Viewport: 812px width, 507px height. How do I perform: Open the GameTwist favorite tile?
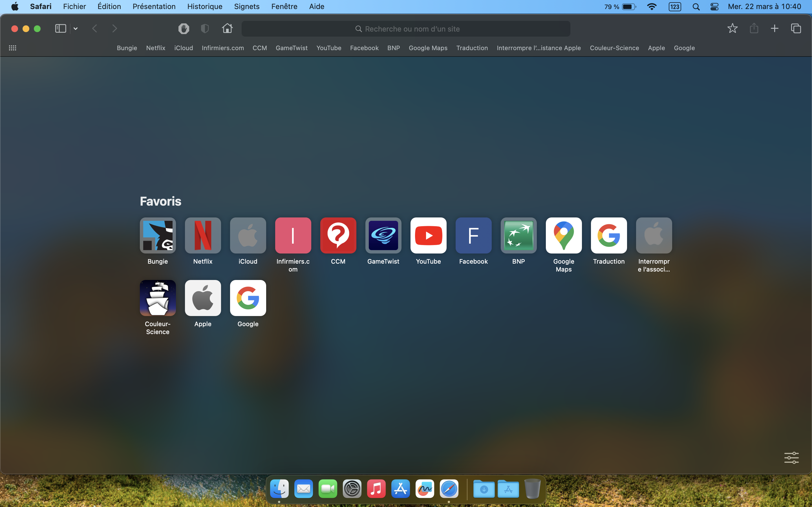[x=383, y=235]
